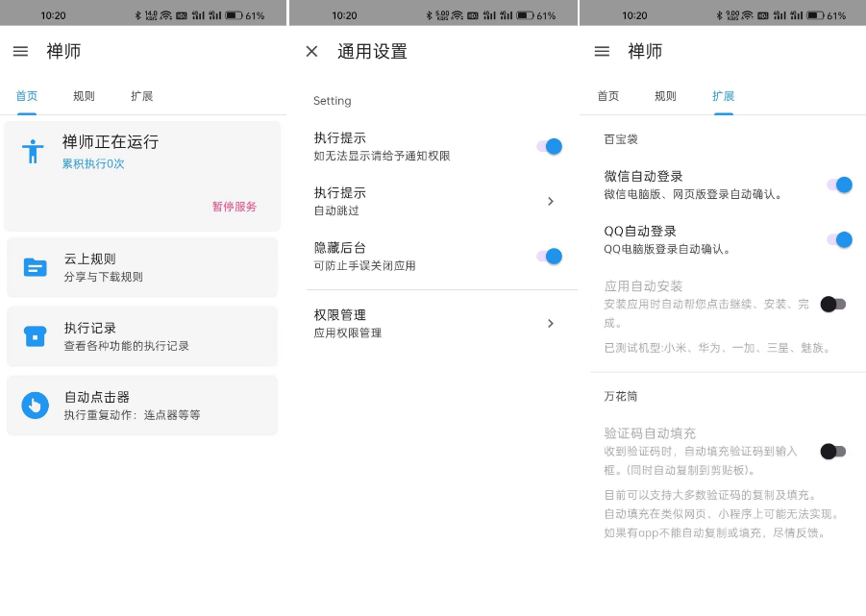Open 权限管理 using its arrow
This screenshot has height=616, width=866.
[551, 323]
